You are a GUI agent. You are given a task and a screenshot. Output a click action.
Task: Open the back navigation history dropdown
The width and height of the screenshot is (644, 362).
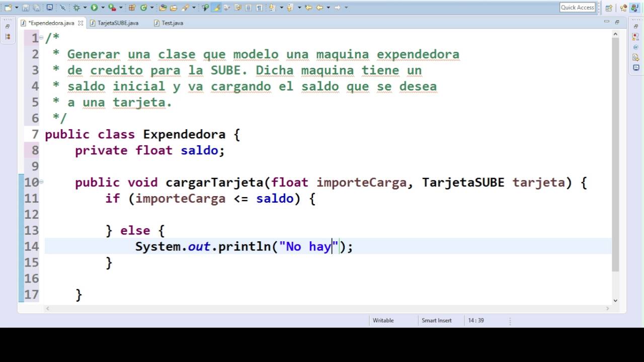click(x=328, y=8)
